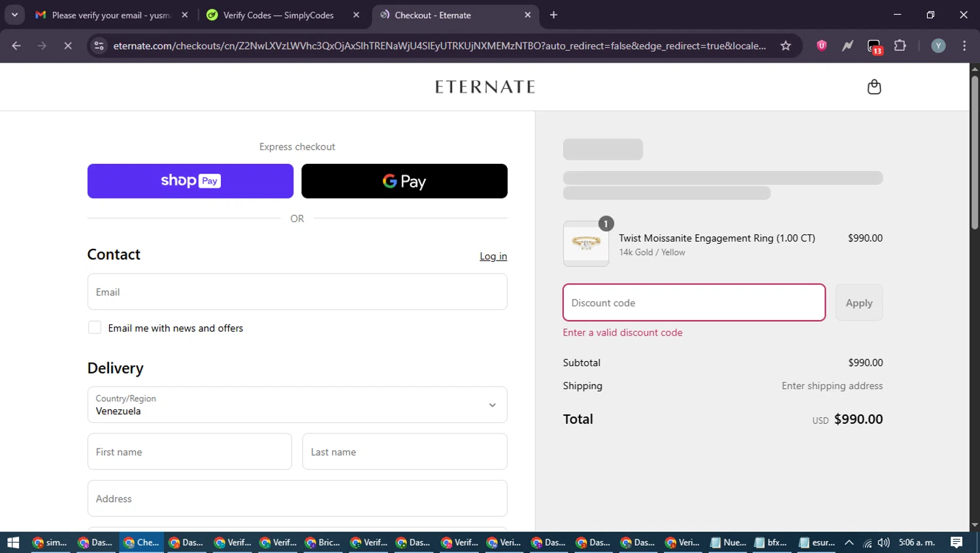This screenshot has height=553, width=980.
Task: Open the sim... Chrome taskbar window
Action: (x=50, y=542)
